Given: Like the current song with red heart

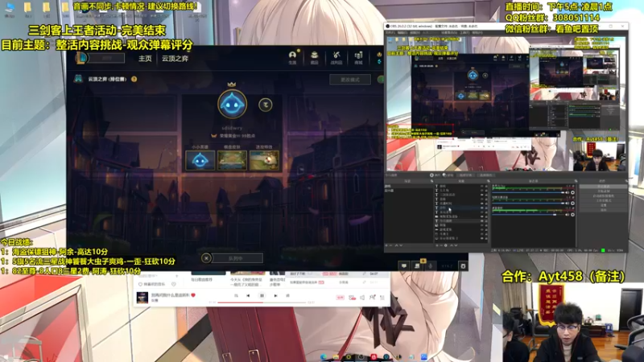Looking at the screenshot, I should click(193, 295).
